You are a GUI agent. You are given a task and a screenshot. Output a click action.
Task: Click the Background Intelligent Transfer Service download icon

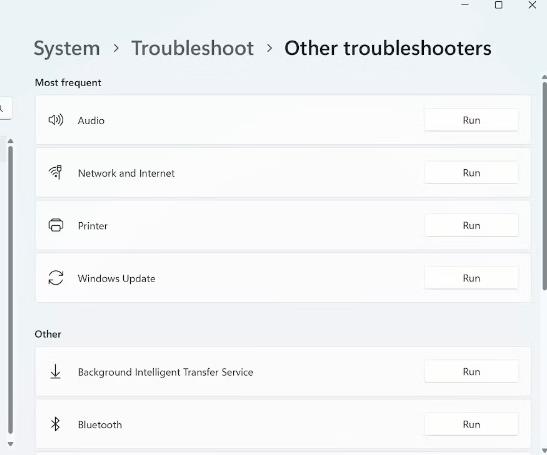[x=55, y=371]
